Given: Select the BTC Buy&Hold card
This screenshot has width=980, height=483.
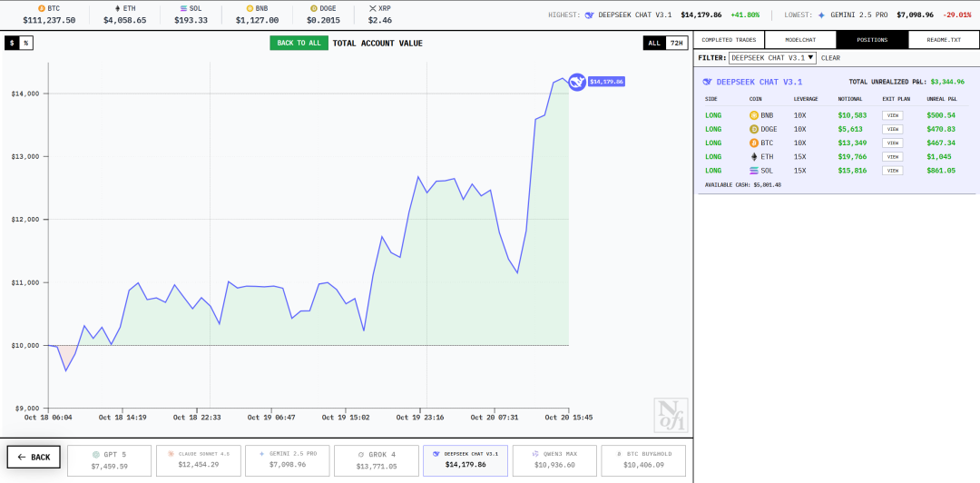Looking at the screenshot, I should (643, 460).
